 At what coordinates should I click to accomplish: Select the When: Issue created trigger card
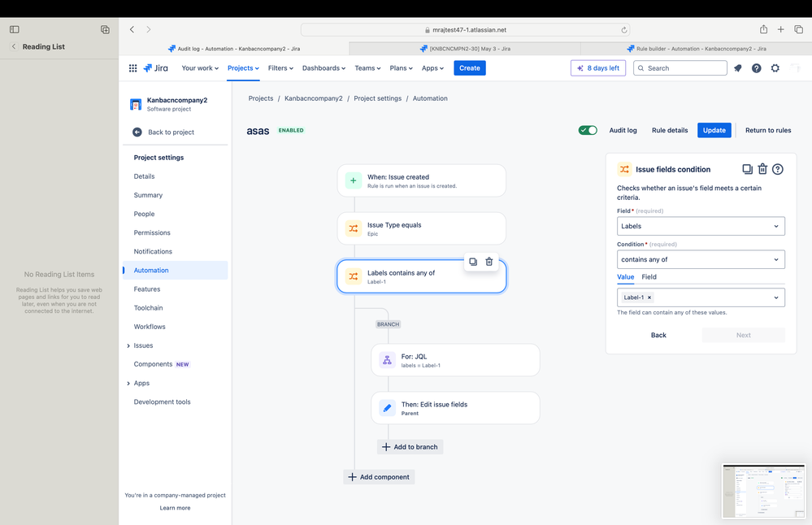422,180
